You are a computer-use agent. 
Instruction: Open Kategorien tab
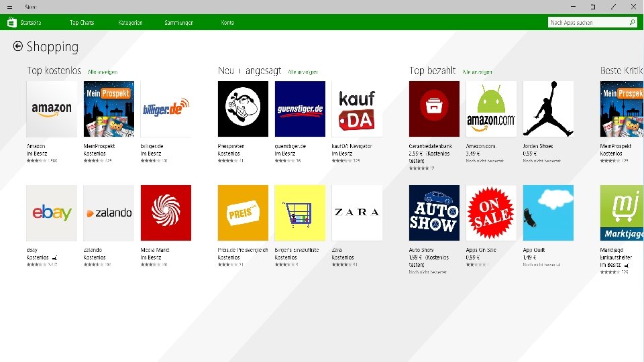click(131, 23)
